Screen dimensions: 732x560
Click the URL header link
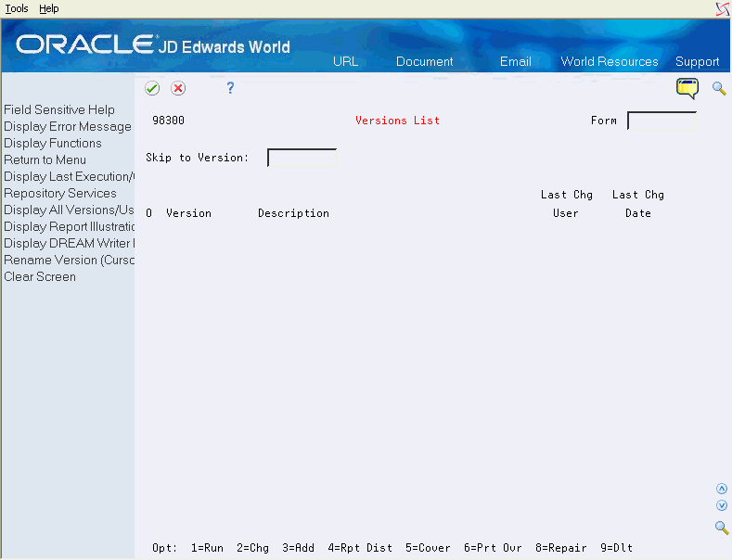click(x=345, y=61)
